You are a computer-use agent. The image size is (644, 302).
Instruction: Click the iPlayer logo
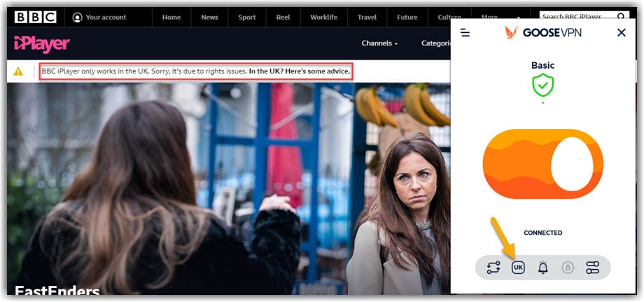[x=42, y=43]
